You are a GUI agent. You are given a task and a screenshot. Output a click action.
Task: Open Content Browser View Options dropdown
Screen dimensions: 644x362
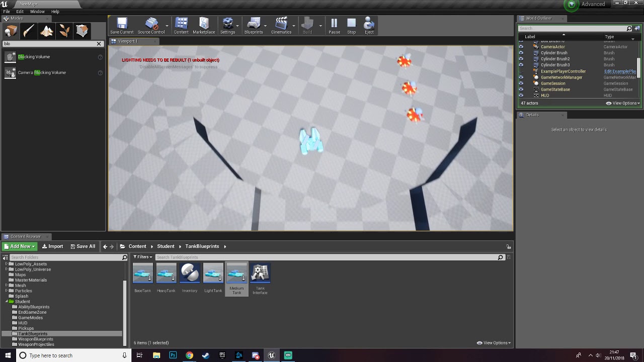click(494, 343)
